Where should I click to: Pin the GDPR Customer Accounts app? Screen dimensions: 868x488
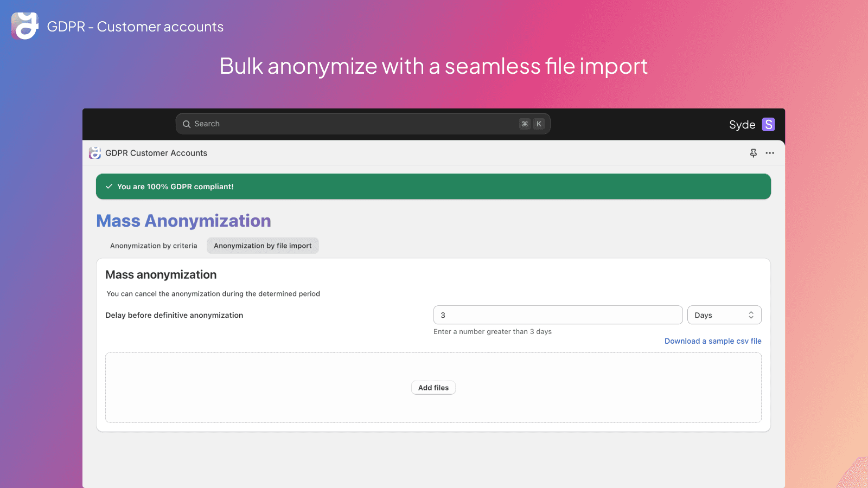point(754,153)
